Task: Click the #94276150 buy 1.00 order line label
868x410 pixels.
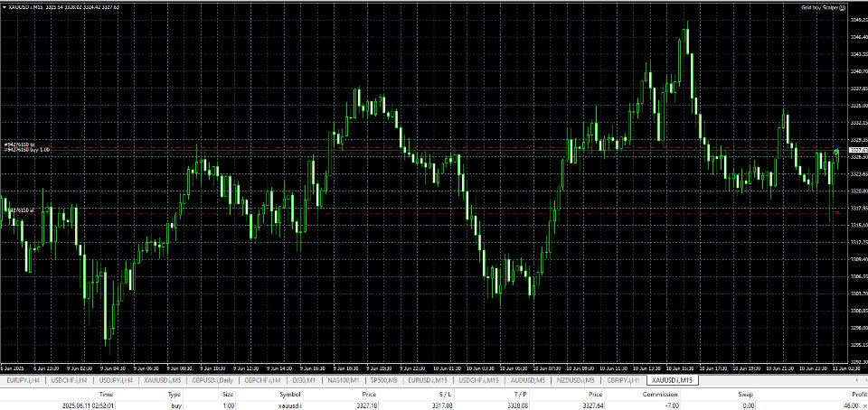Action: 26,150
